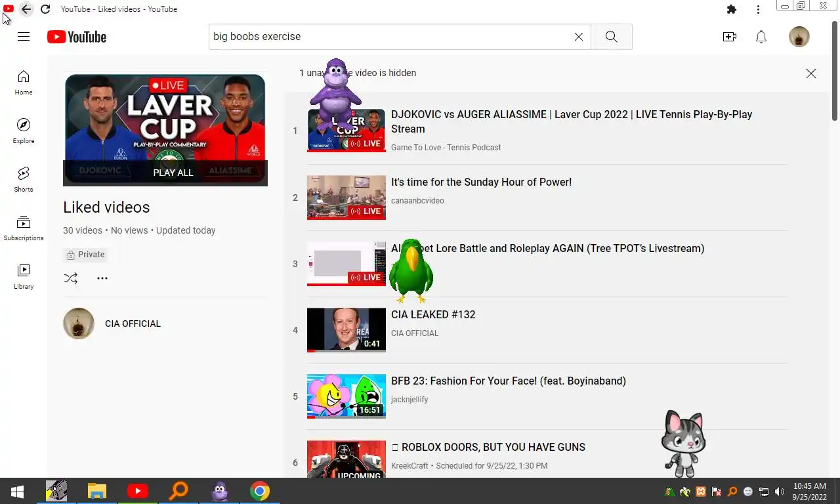Click the Private visibility badge
Screen dimensions: 840x504
[85, 255]
